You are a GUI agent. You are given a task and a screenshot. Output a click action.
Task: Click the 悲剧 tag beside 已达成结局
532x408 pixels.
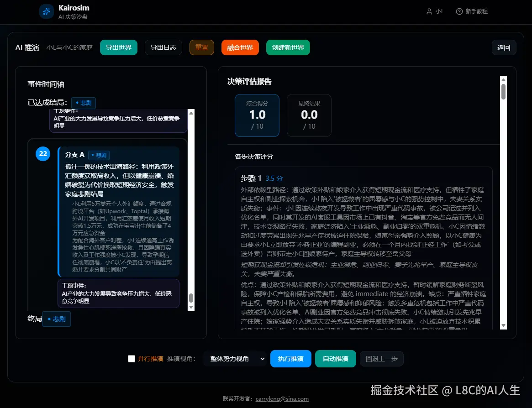(x=84, y=103)
